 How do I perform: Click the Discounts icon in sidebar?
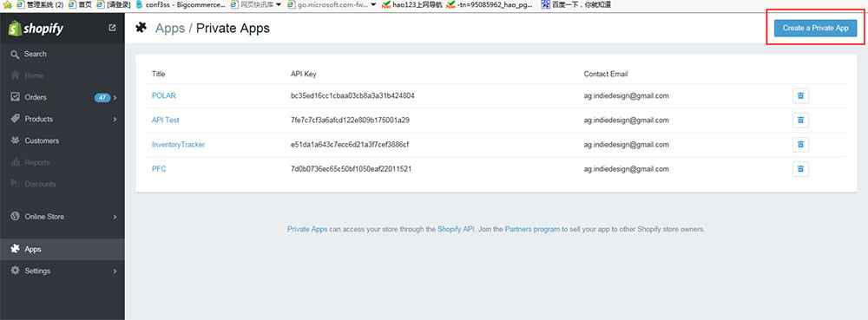(x=15, y=184)
